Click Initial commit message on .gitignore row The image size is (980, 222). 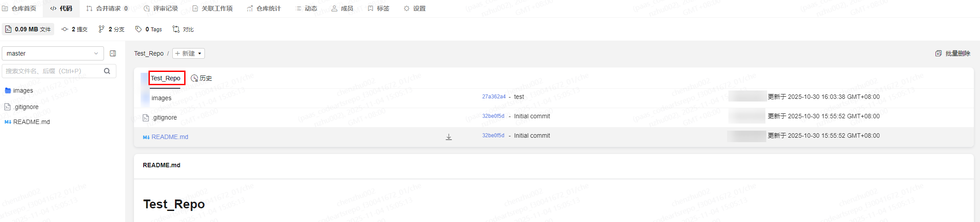click(x=532, y=116)
